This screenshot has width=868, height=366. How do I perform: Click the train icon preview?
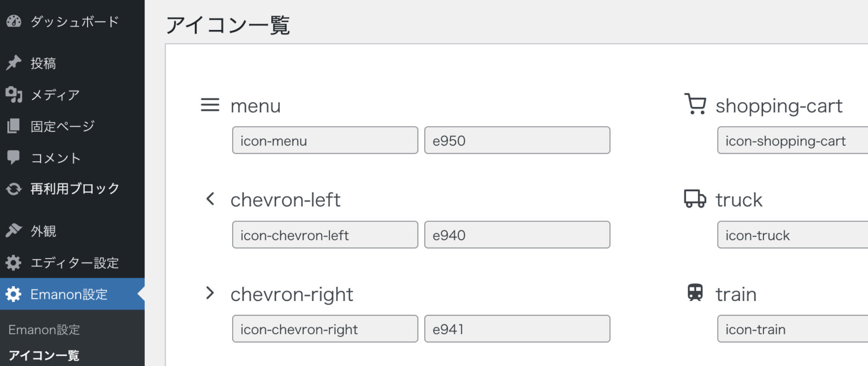click(694, 294)
